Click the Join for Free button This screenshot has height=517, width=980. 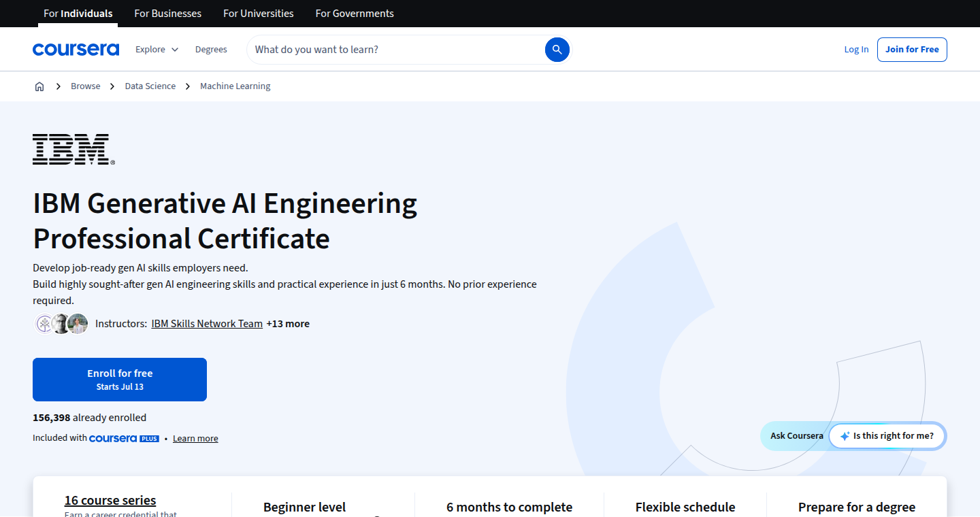coord(912,50)
